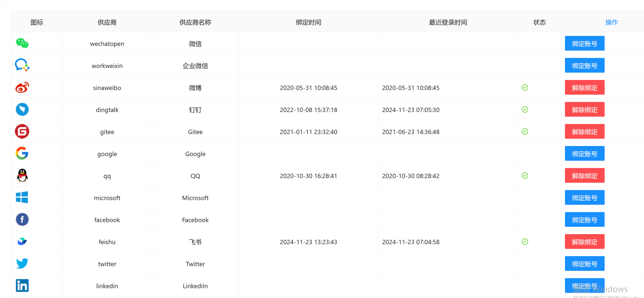Screen dimensions: 644x298
Task: Click the Sina Weibo red eye icon
Action: [22, 87]
